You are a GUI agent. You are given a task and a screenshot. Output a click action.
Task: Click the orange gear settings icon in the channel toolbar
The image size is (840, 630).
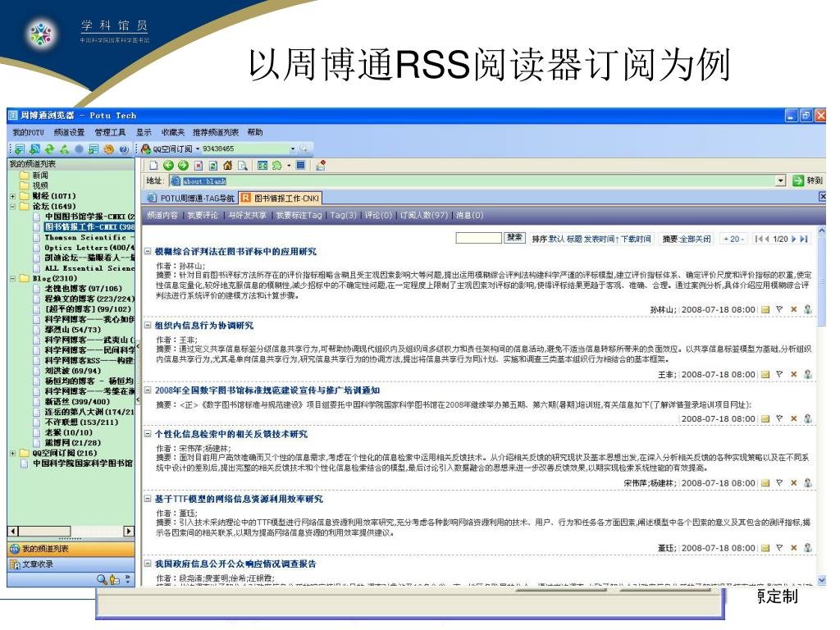108,149
